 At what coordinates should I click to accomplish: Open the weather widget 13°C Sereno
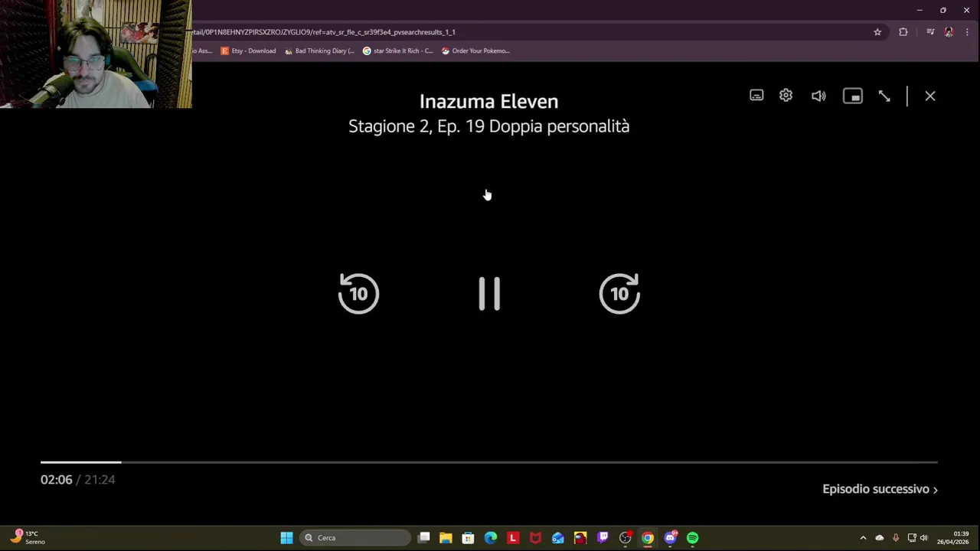pyautogui.click(x=28, y=537)
